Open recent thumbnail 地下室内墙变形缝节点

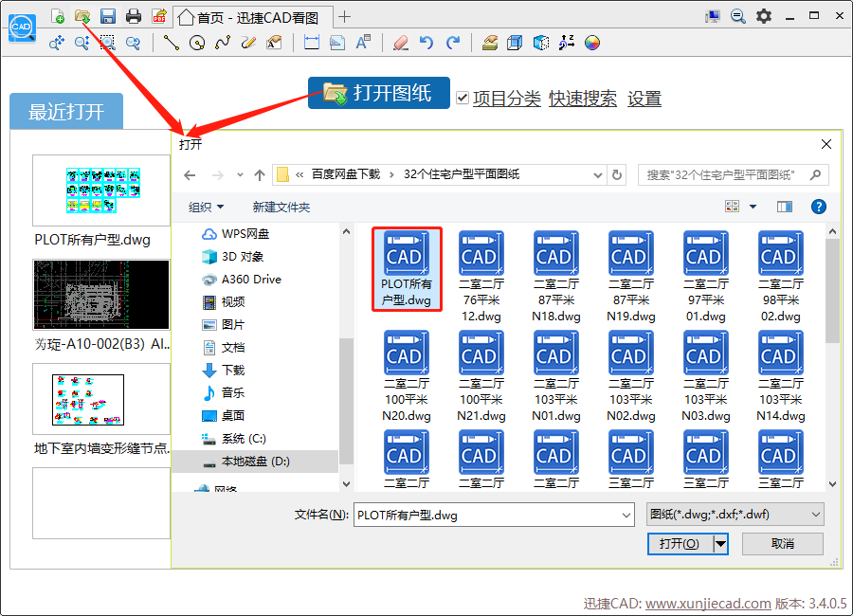click(101, 399)
